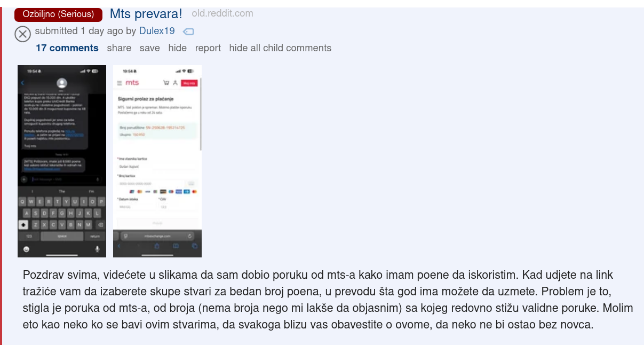The image size is (644, 345).
Task: Report the post via the report link
Action: click(x=208, y=48)
